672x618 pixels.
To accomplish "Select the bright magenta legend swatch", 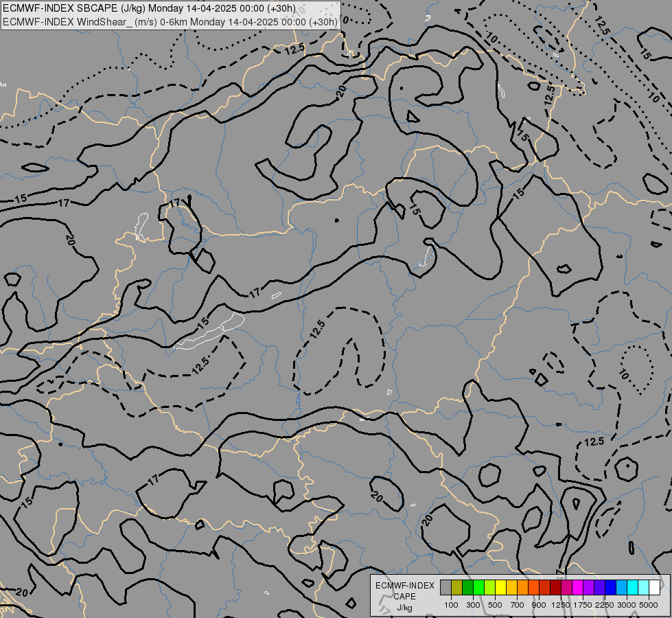I will pyautogui.click(x=578, y=587).
